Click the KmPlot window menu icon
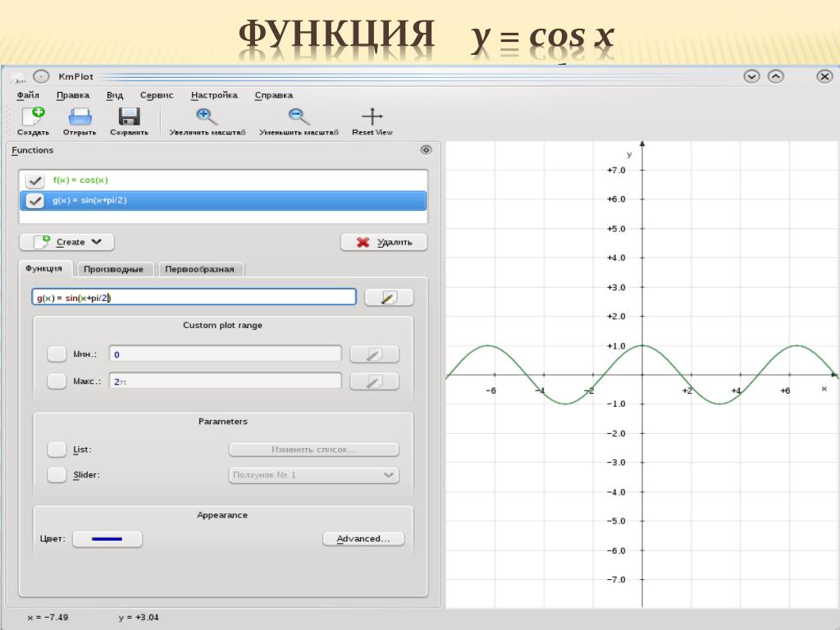The image size is (840, 630). pyautogui.click(x=20, y=77)
